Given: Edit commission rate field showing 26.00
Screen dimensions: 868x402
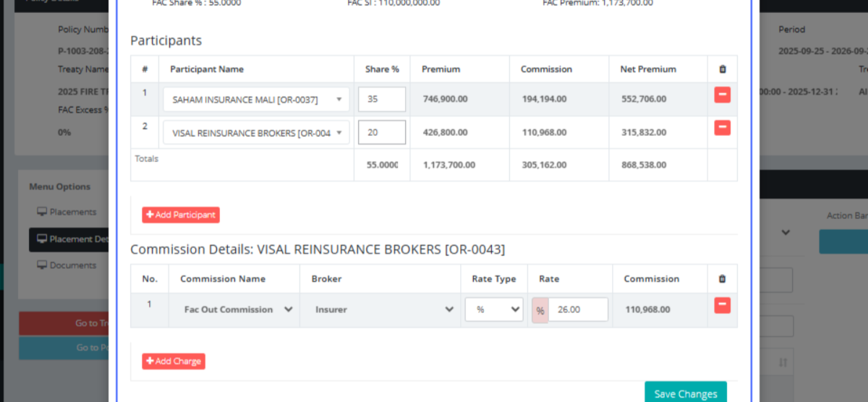Looking at the screenshot, I should [x=577, y=309].
